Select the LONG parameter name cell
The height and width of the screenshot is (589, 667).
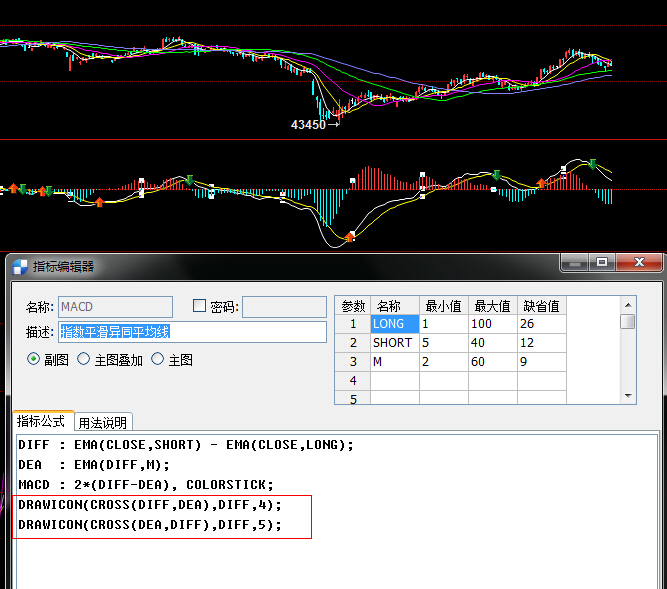394,324
